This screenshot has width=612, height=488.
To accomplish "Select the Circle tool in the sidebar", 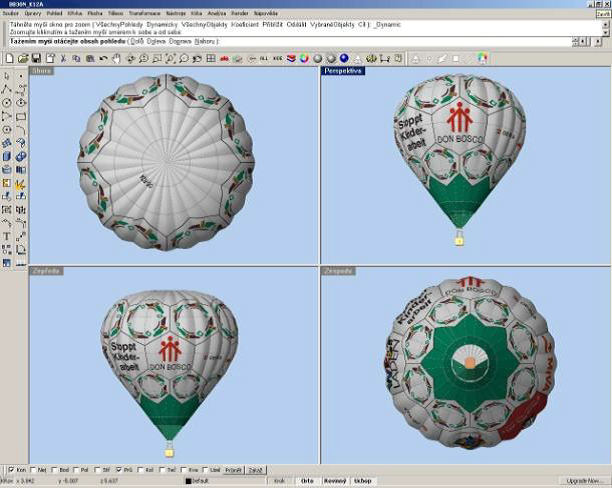I will click(7, 103).
